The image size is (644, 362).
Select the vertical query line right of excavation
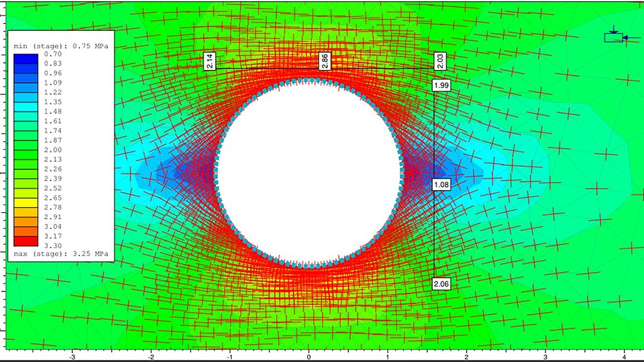click(x=435, y=139)
